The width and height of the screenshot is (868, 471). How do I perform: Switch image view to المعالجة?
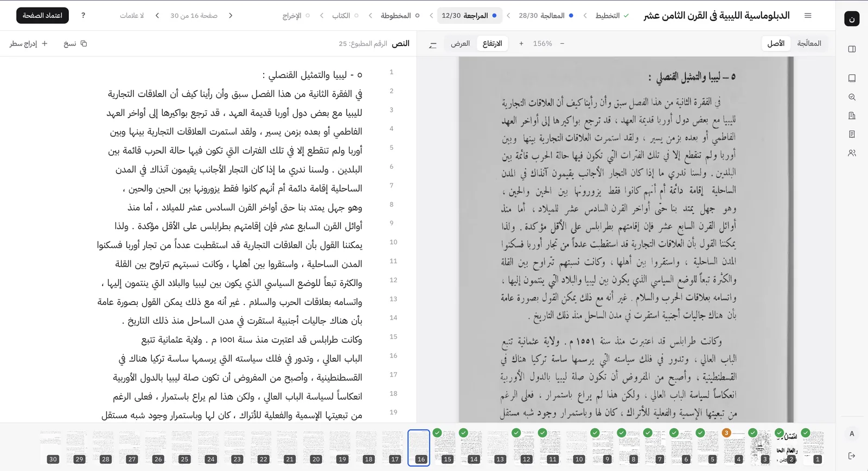pyautogui.click(x=809, y=43)
